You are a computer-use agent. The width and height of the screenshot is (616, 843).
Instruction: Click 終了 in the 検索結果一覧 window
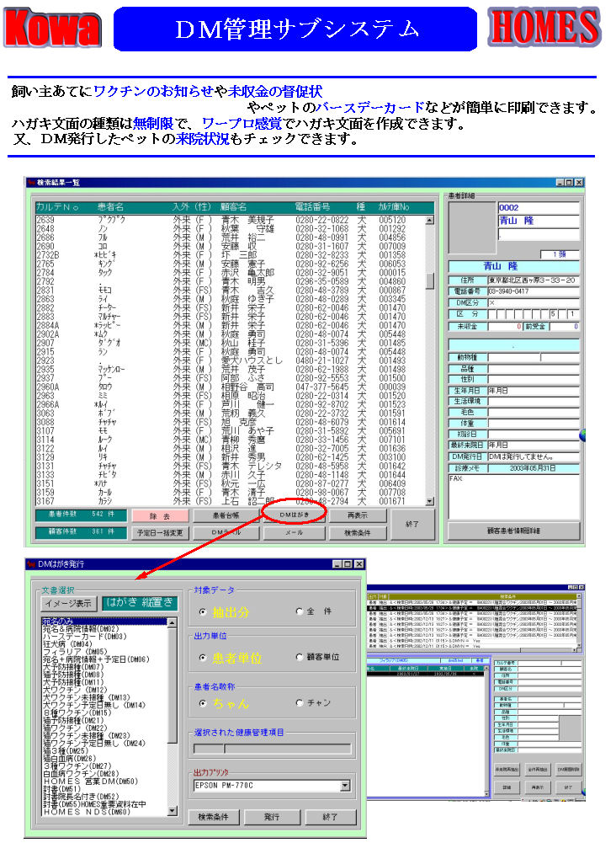[x=412, y=524]
